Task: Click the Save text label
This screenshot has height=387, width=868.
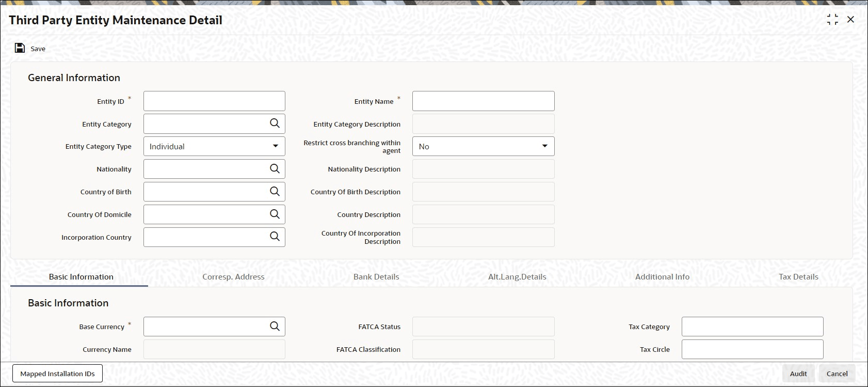Action: click(38, 49)
